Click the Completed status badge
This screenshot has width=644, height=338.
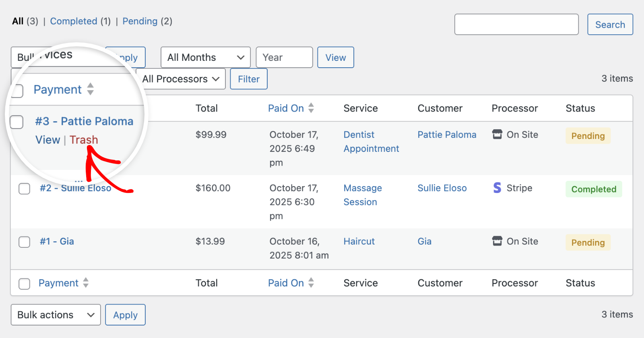594,189
